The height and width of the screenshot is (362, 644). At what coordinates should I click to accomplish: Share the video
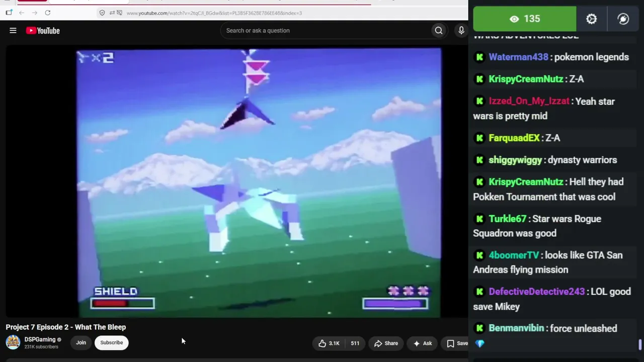(x=386, y=343)
